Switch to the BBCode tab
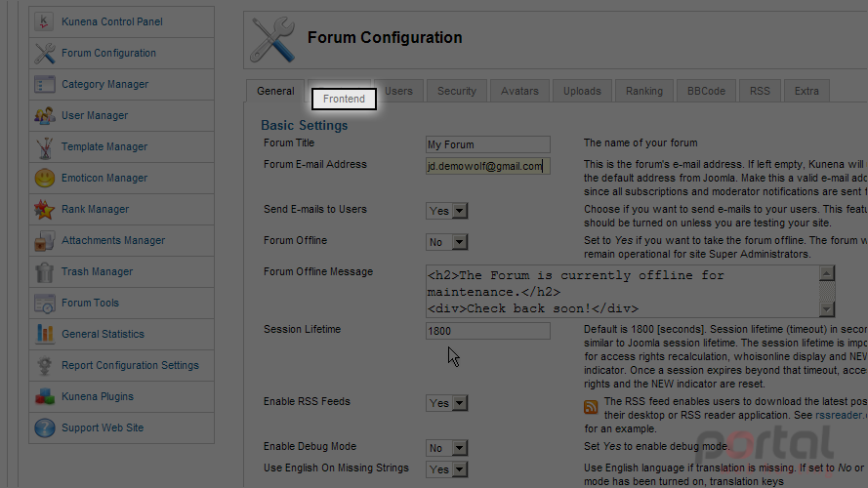 706,91
